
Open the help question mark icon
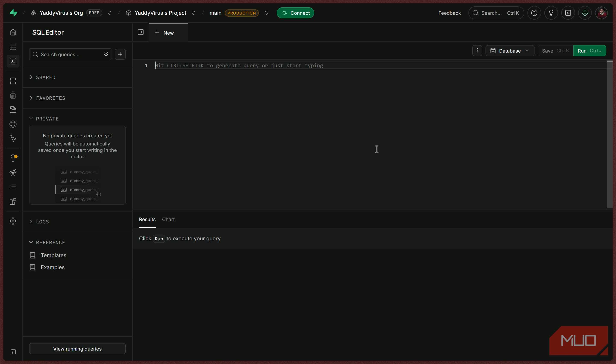[x=534, y=13]
